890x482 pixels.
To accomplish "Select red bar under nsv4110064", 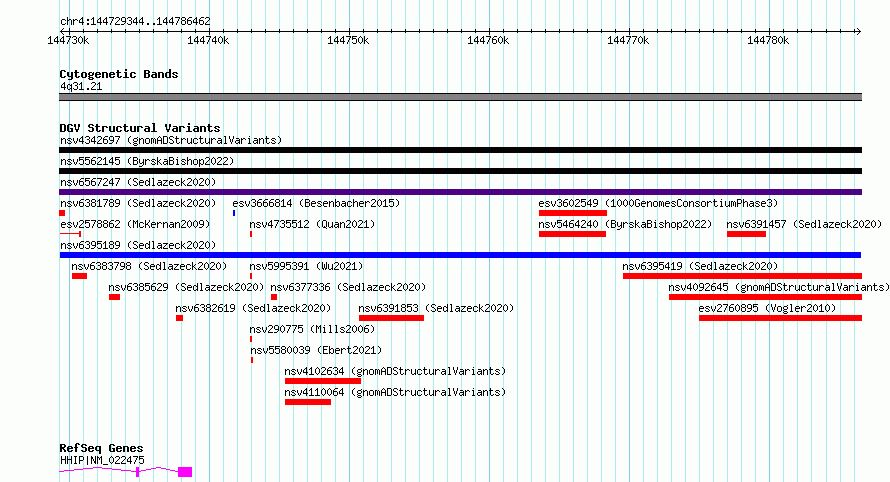I will tap(308, 402).
